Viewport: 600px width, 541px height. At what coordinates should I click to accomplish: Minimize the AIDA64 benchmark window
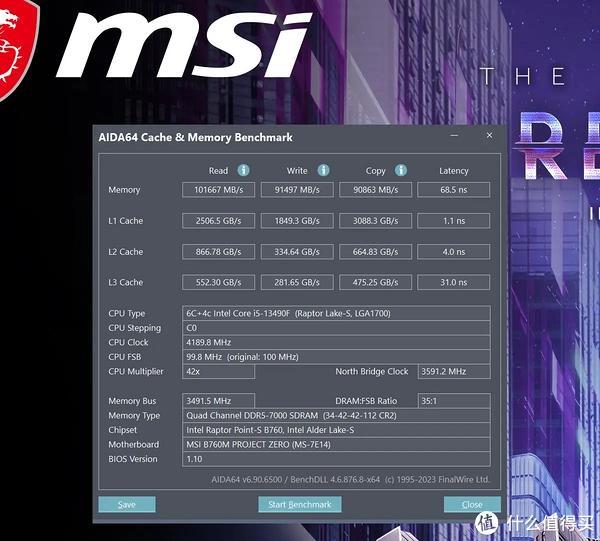[x=454, y=135]
